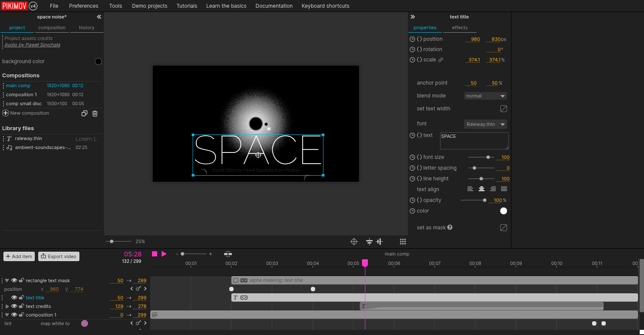Pick the project background color swatch

(x=98, y=61)
